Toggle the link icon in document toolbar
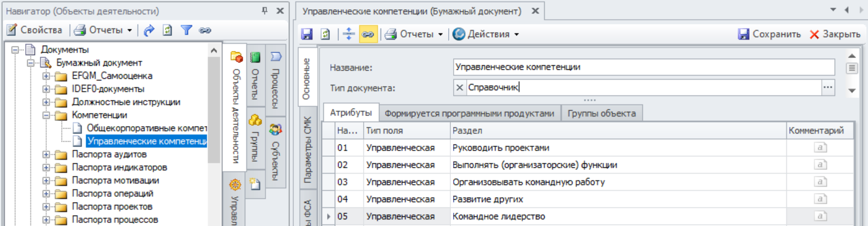Screen dimensions: 868x226 click(368, 34)
